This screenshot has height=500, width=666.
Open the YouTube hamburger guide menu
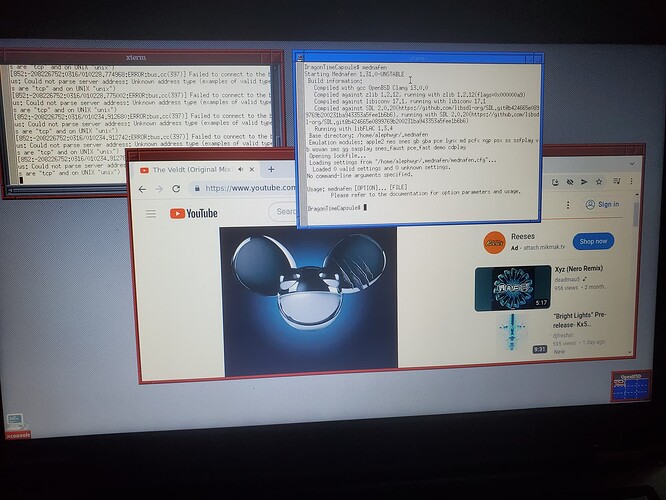point(150,213)
